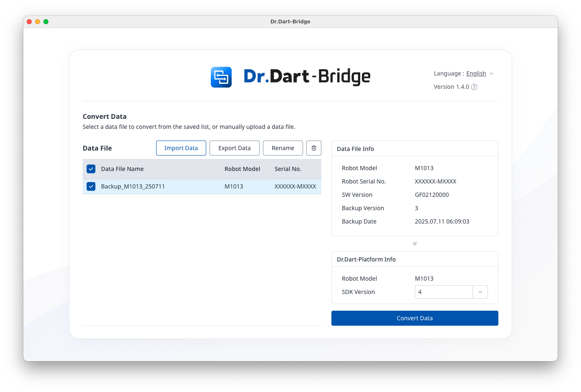Click the red close window button
Viewport: 581px width, 392px height.
click(x=29, y=22)
